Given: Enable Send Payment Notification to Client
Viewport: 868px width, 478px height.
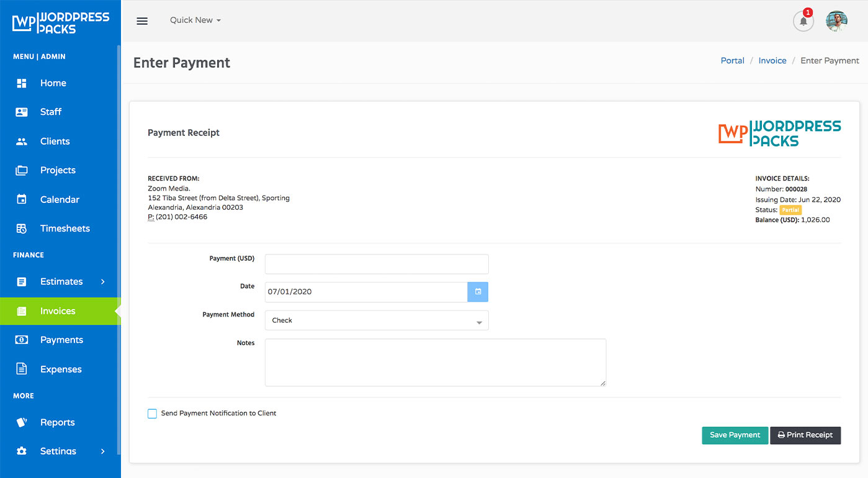Looking at the screenshot, I should [152, 413].
